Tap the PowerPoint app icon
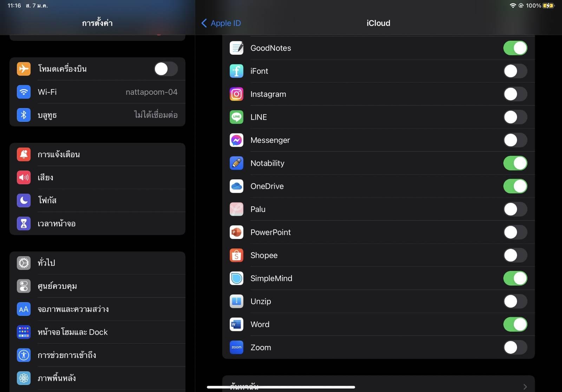The image size is (562, 392). (x=236, y=232)
